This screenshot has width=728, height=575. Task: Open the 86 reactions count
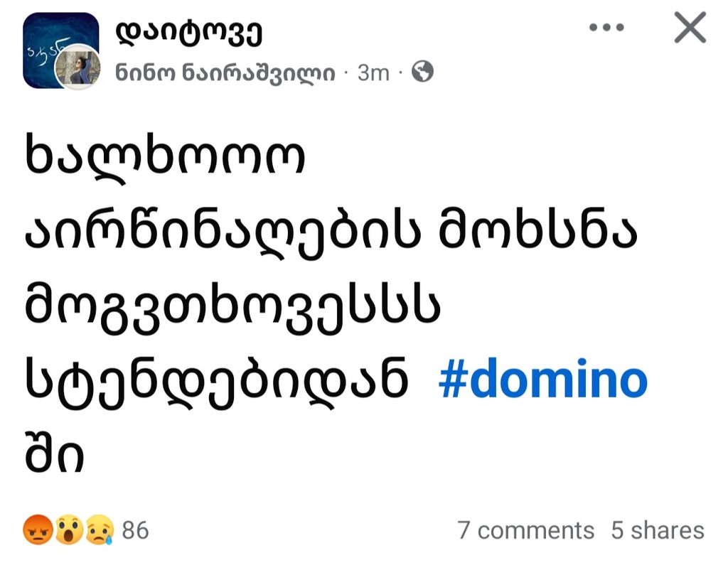pos(136,529)
